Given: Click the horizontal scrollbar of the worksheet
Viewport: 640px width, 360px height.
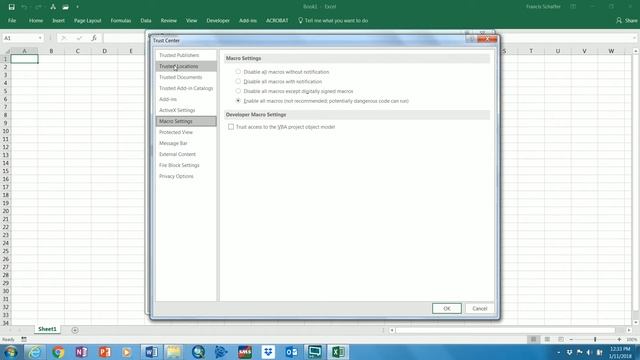Looking at the screenshot, I should pyautogui.click(x=505, y=330).
